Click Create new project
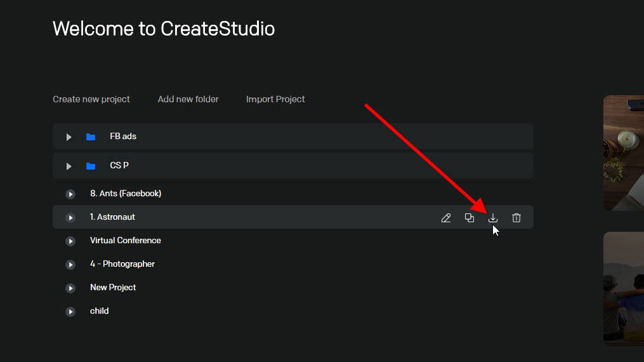Screen dimensions: 644x362 point(91,99)
